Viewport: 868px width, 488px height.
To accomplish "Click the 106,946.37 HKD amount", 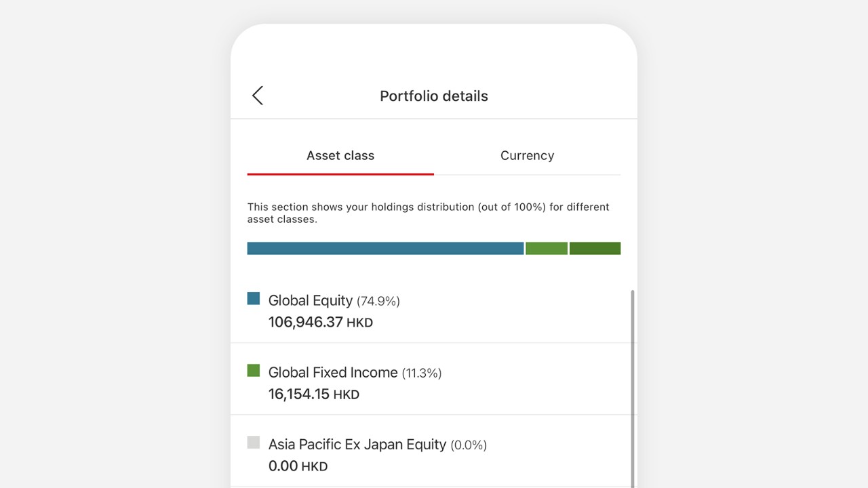I will click(320, 323).
